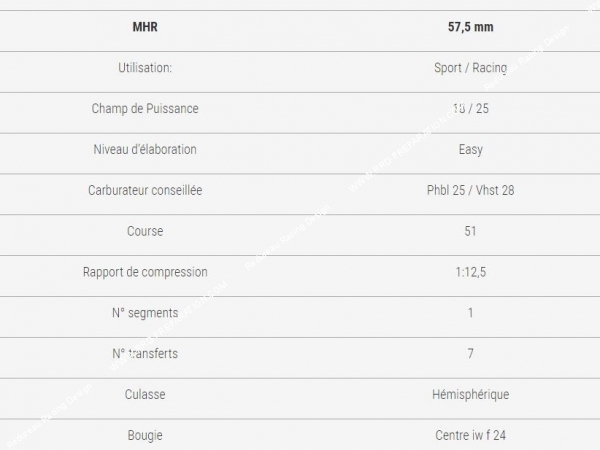
Task: Click the 1:12,5 compression value
Action: [470, 272]
